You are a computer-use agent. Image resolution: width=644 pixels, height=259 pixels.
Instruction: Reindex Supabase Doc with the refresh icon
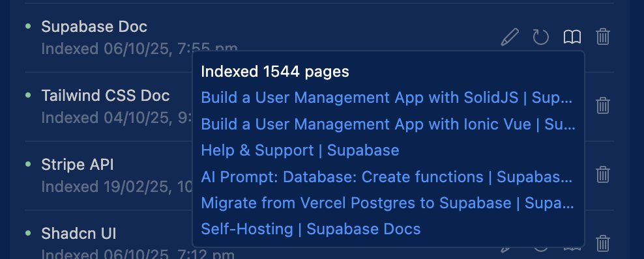(540, 37)
